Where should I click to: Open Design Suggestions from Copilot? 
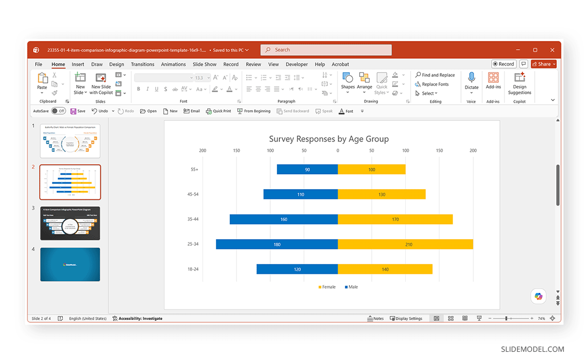tap(519, 83)
